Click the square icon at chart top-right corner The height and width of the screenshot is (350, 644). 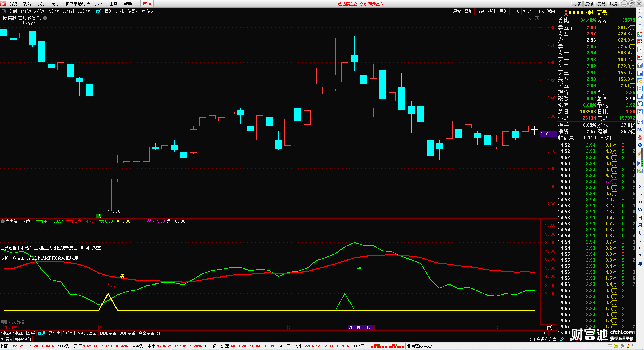pyautogui.click(x=537, y=18)
